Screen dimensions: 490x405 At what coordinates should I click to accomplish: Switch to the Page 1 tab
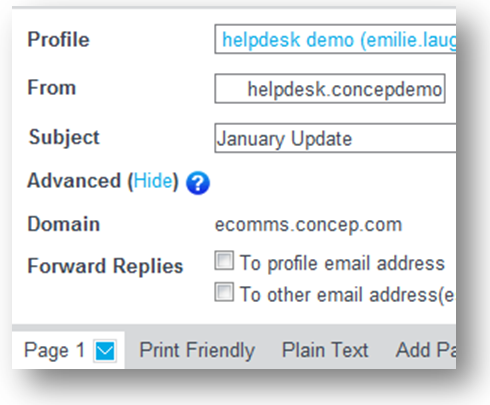pos(68,350)
